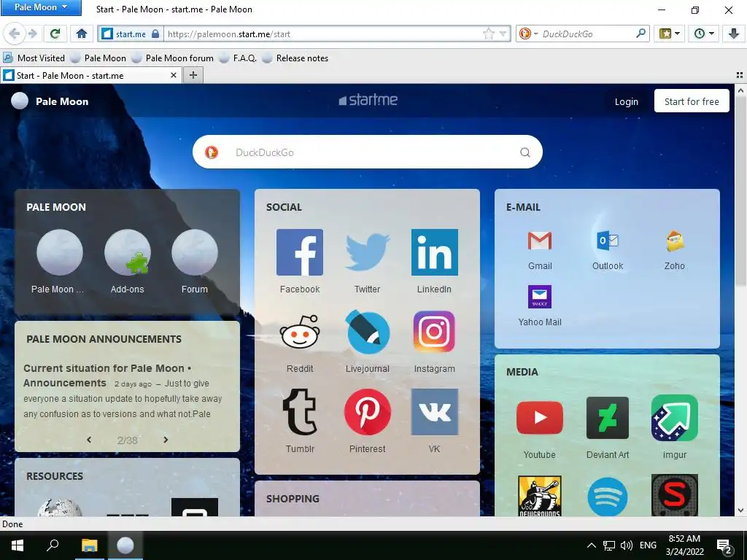Click the page vertical scrollbar thumb
Image resolution: width=747 pixels, height=560 pixels.
[x=741, y=190]
